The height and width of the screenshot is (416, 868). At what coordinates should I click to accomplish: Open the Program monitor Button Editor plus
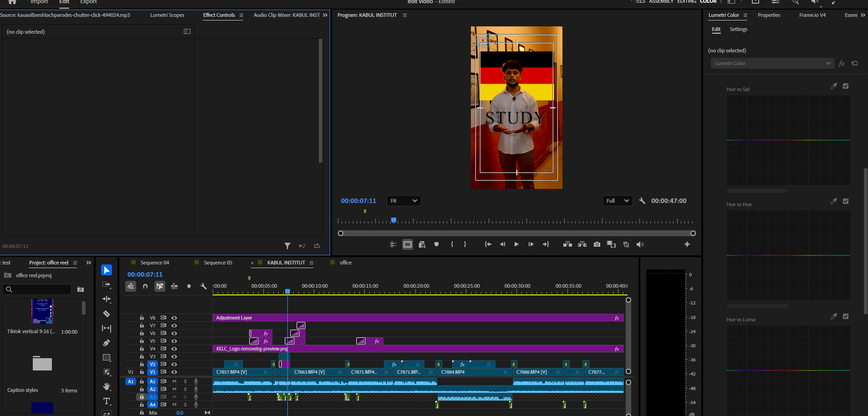pyautogui.click(x=687, y=244)
